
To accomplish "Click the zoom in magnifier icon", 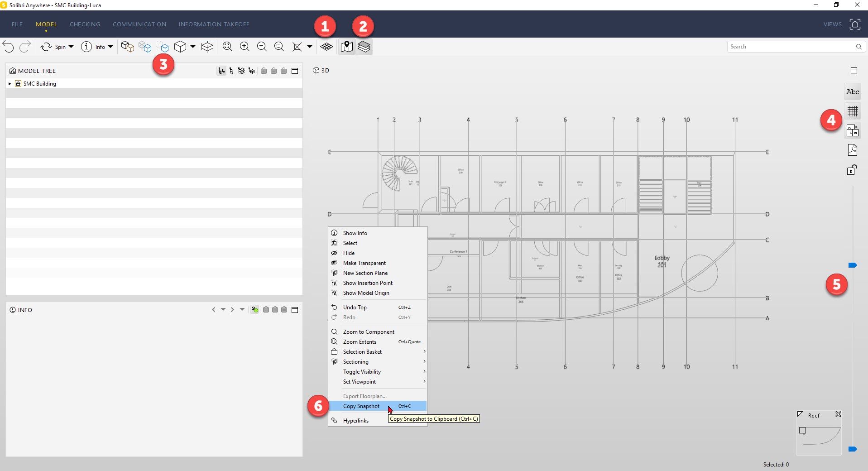I will [245, 47].
